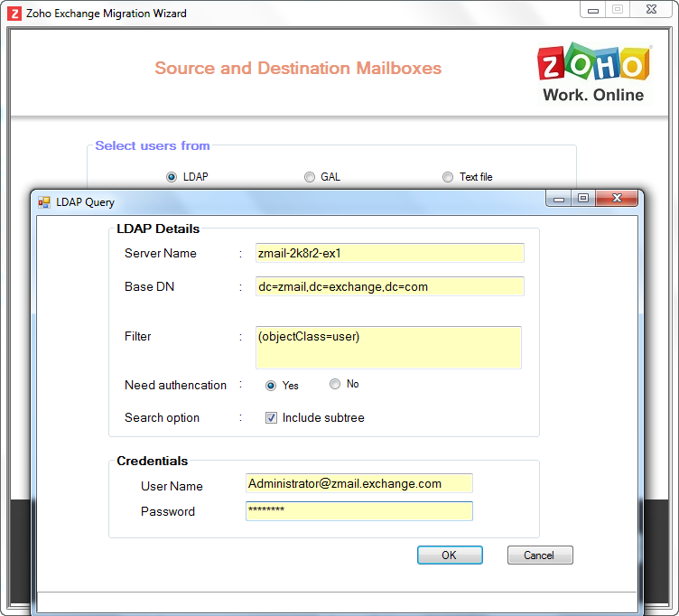The width and height of the screenshot is (679, 616).
Task: Maximize the LDAP Query dialog
Action: [583, 198]
